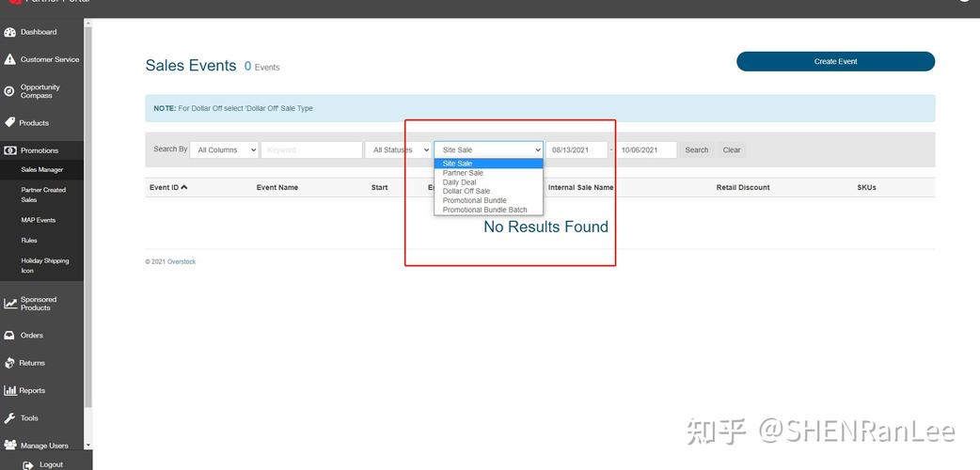Click the No Results Found text
The width and height of the screenshot is (980, 470).
[545, 227]
